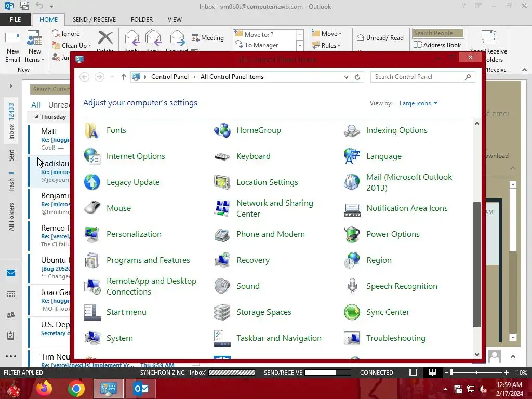The height and width of the screenshot is (399, 532).
Task: Open the View by Large icons dropdown
Action: click(418, 103)
